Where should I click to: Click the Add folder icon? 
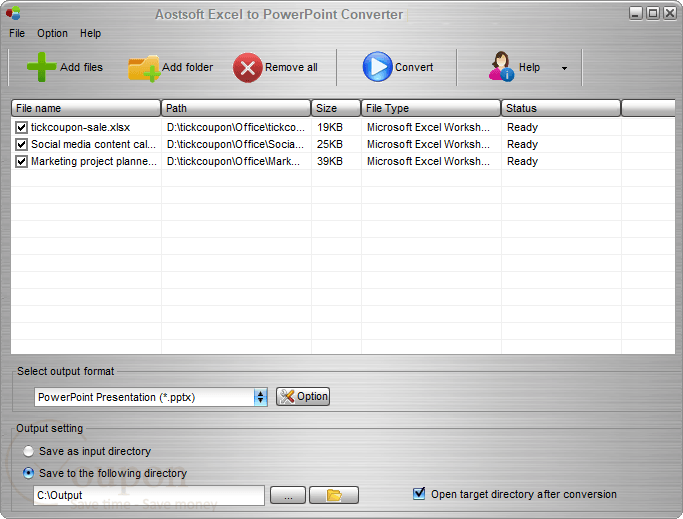(144, 68)
